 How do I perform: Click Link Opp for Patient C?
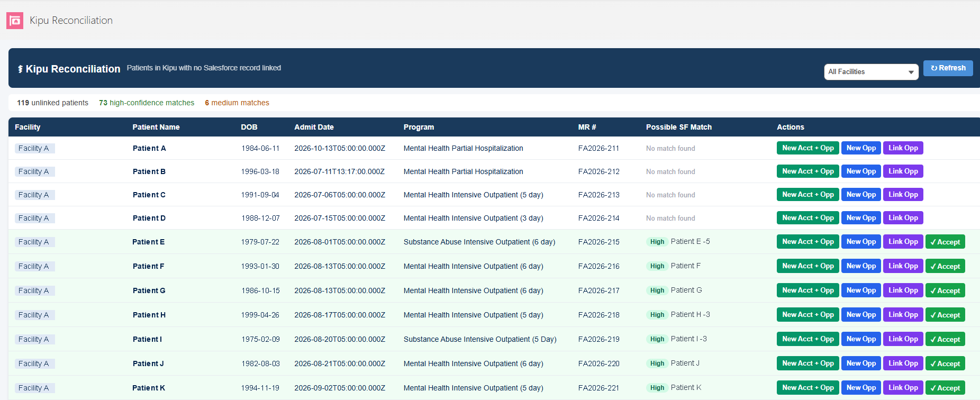coord(903,195)
